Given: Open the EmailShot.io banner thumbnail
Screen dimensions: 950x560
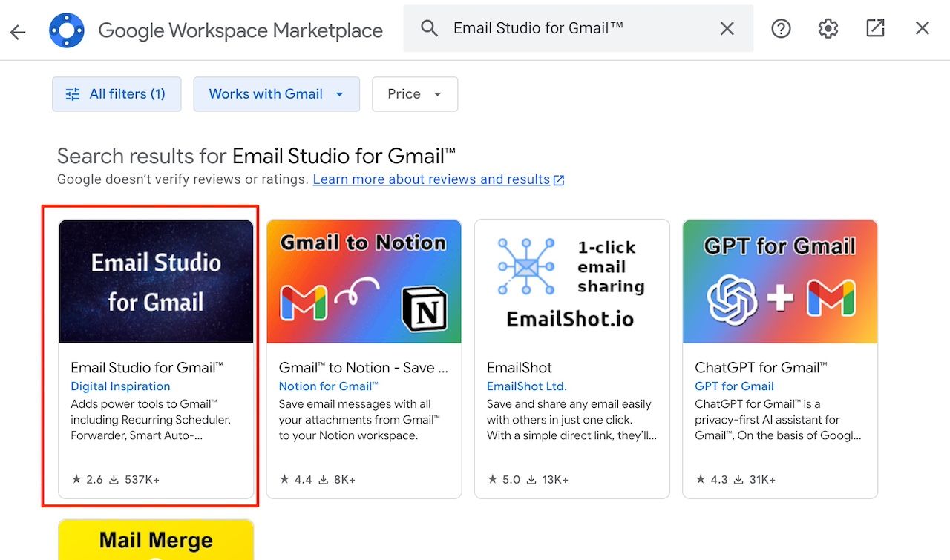Looking at the screenshot, I should pyautogui.click(x=571, y=281).
